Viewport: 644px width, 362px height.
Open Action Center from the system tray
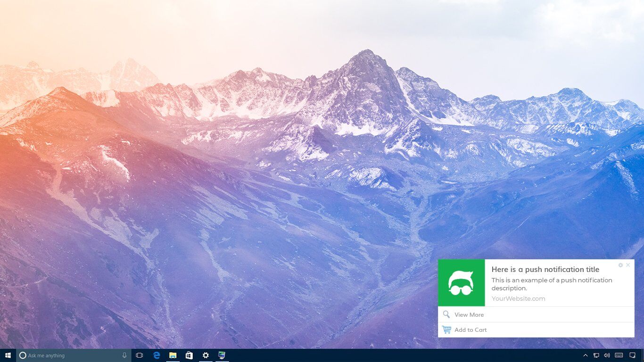point(632,355)
